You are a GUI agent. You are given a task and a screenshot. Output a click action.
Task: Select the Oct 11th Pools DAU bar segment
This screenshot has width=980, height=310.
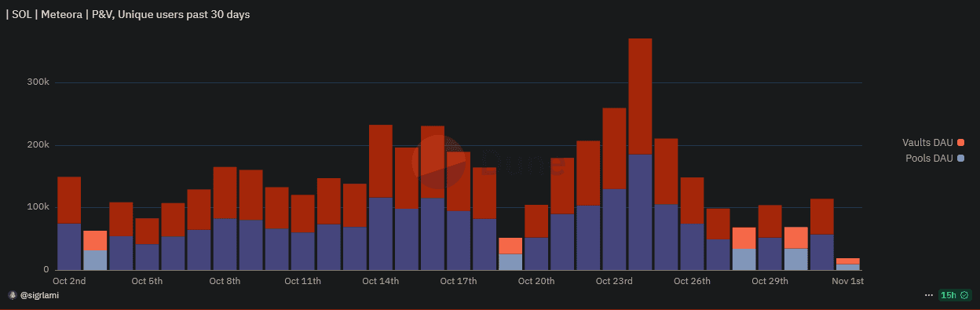[302, 251]
